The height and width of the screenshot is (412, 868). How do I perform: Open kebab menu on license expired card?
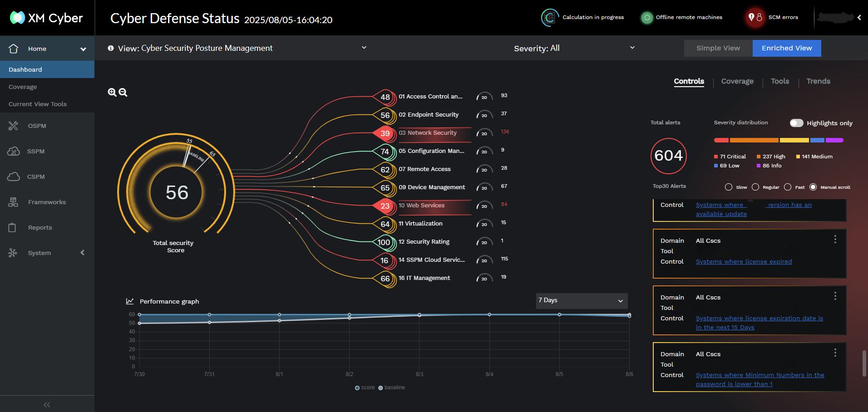835,239
